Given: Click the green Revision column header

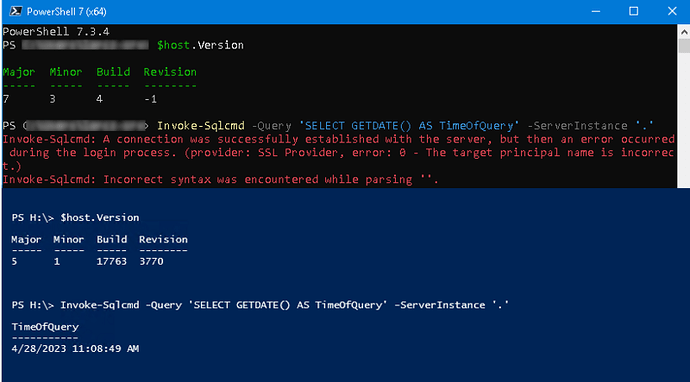Looking at the screenshot, I should click(x=170, y=72).
